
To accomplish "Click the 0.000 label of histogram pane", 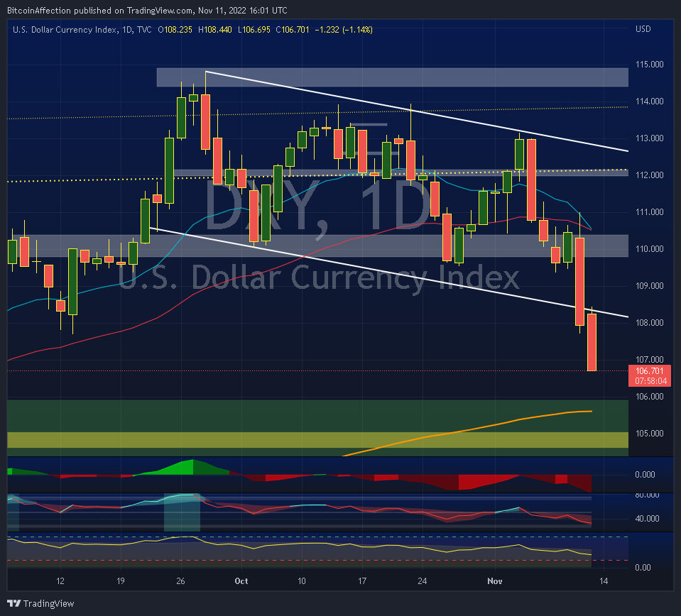I will pyautogui.click(x=645, y=475).
